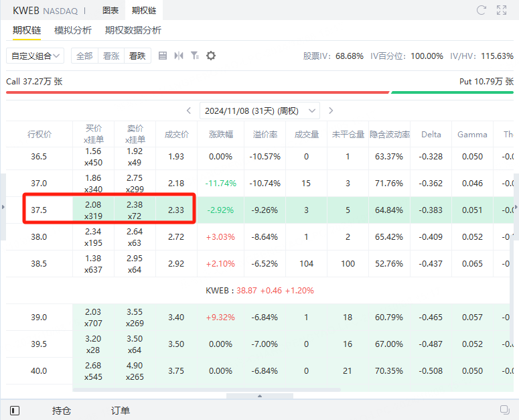The image size is (519, 420).
Task: Toggle list layout view icon
Action: (163, 56)
